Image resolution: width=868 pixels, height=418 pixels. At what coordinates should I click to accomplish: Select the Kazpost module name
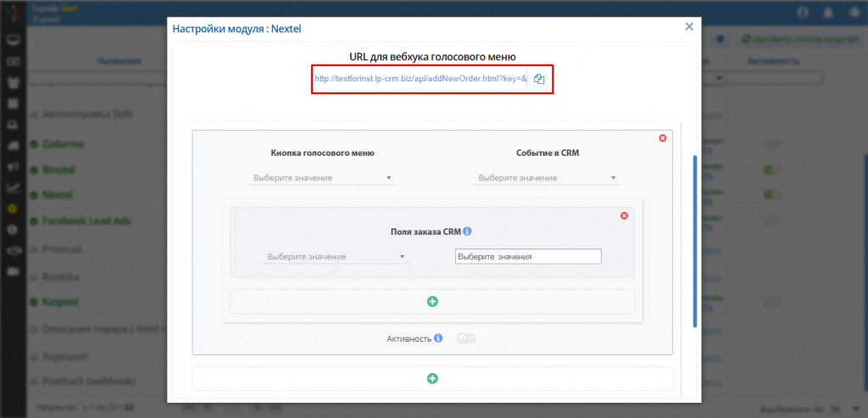click(60, 303)
